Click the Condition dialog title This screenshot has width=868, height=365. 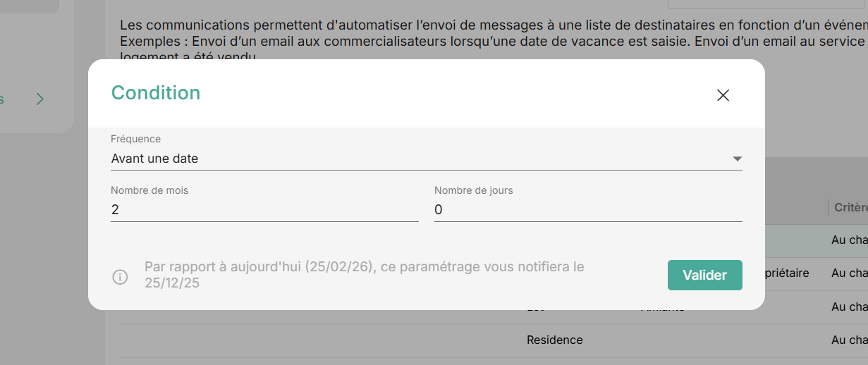click(156, 93)
